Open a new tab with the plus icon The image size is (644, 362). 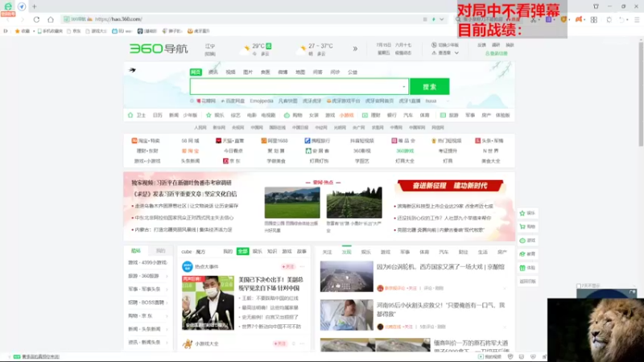pyautogui.click(x=35, y=6)
